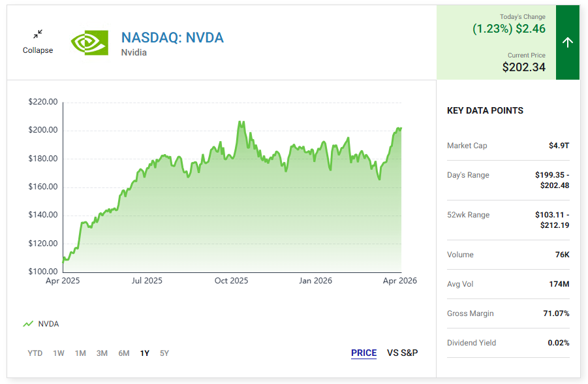
Task: Toggle the VS S&P comparison view
Action: [403, 353]
